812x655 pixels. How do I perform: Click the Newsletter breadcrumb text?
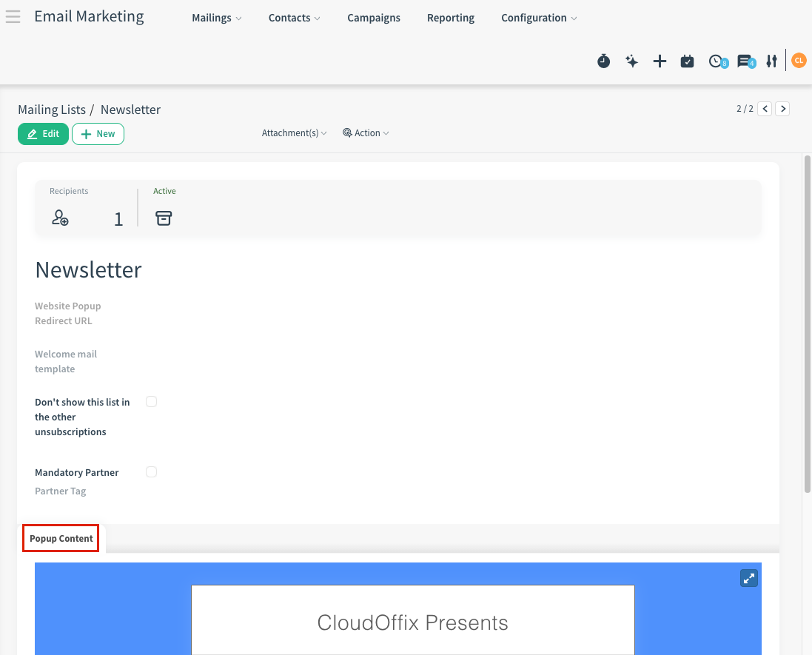click(x=130, y=110)
